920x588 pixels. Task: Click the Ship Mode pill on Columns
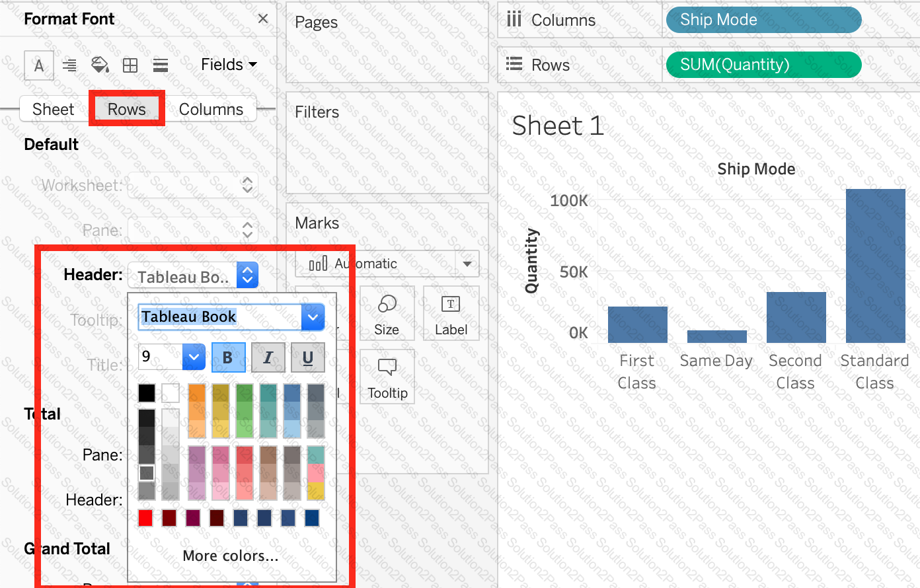click(763, 20)
